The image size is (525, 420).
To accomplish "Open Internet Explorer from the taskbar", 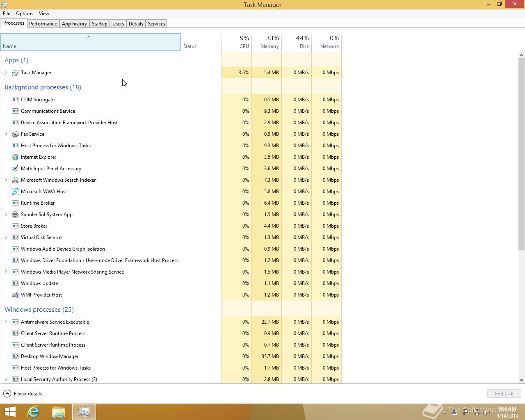I will point(33,412).
